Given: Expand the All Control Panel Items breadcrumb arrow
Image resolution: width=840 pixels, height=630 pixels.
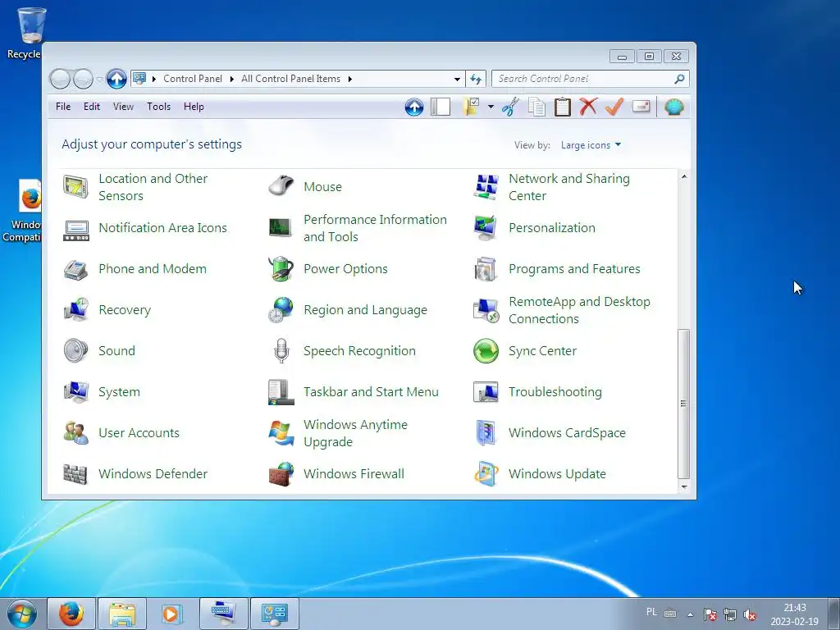Looking at the screenshot, I should pyautogui.click(x=349, y=79).
